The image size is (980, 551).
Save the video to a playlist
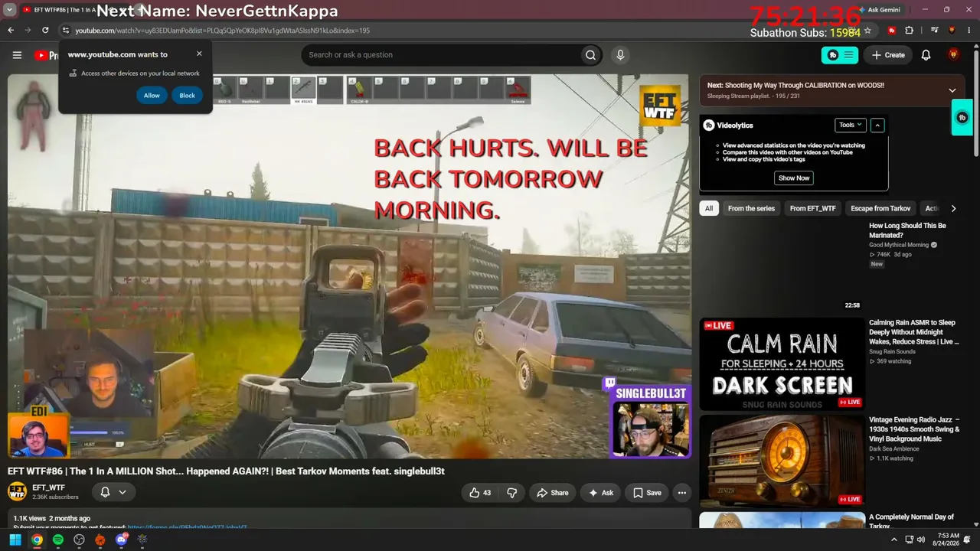tap(647, 493)
